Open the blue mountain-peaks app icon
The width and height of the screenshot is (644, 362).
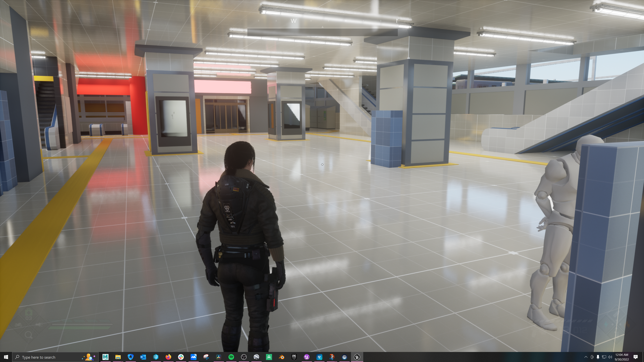pos(193,357)
